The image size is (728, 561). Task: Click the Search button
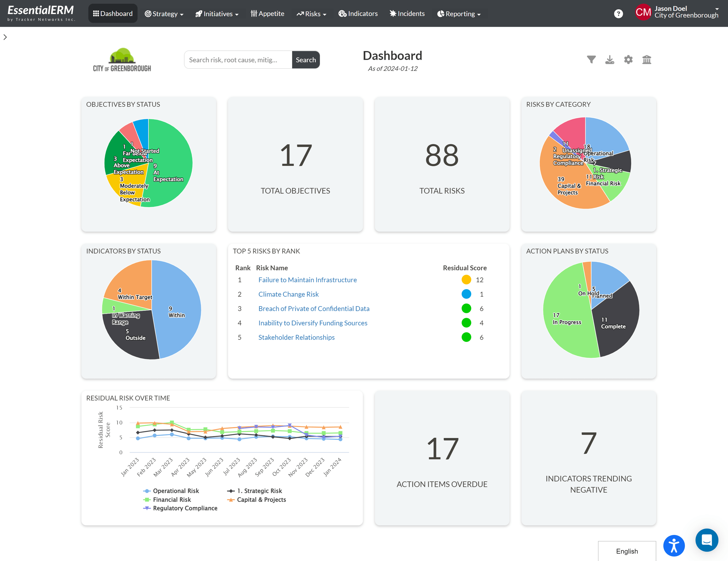point(306,60)
